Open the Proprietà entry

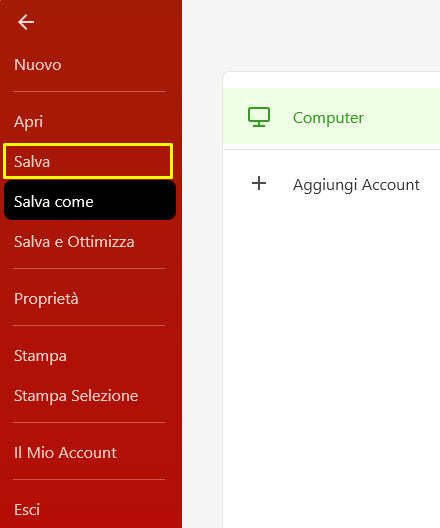(x=46, y=299)
